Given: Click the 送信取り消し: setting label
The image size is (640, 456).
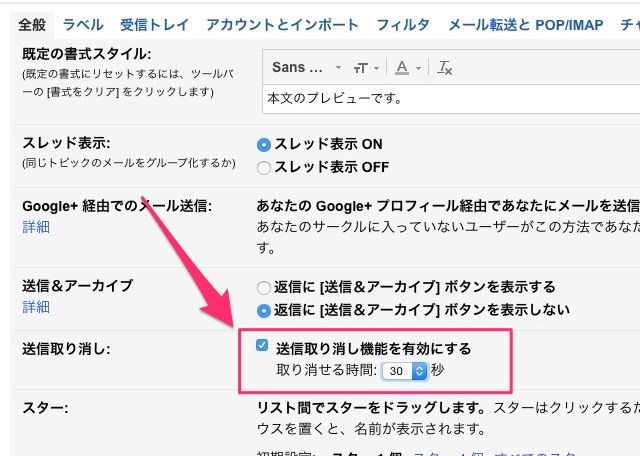Looking at the screenshot, I should (66, 349).
